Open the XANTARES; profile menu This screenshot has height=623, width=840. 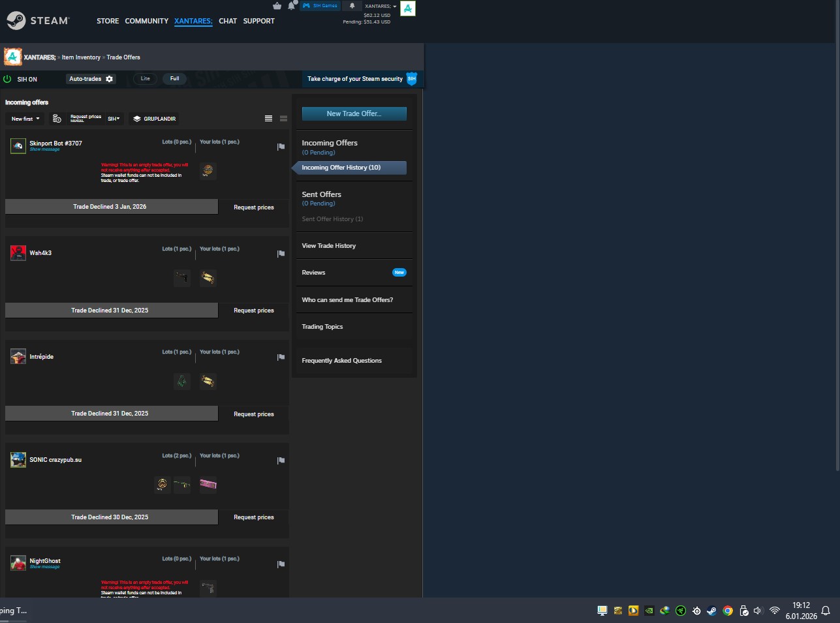point(193,21)
